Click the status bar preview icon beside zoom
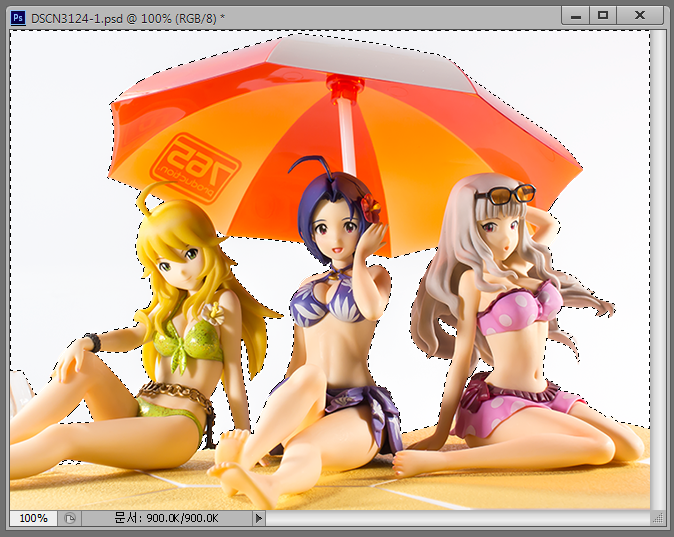Screen dimensions: 674x537 [70, 518]
